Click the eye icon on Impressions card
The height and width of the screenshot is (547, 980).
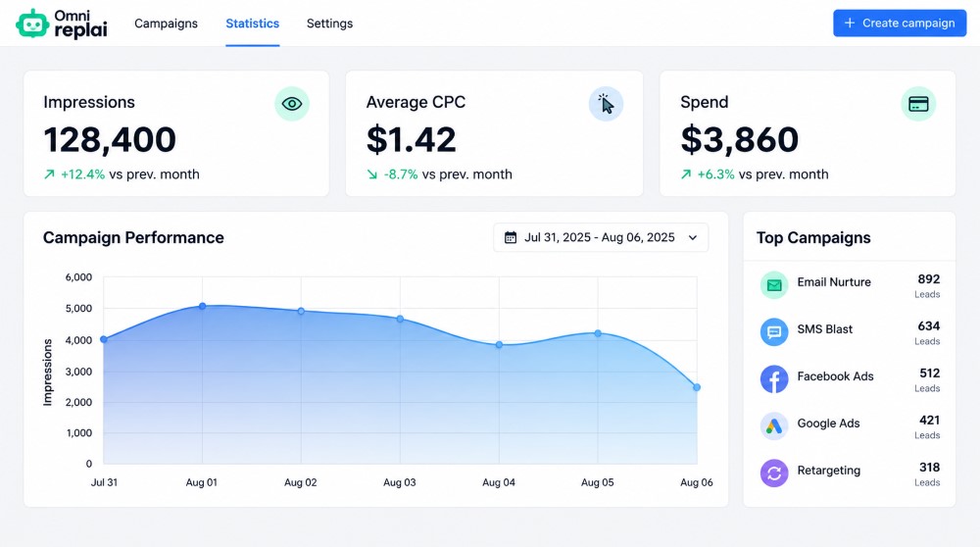tap(292, 104)
